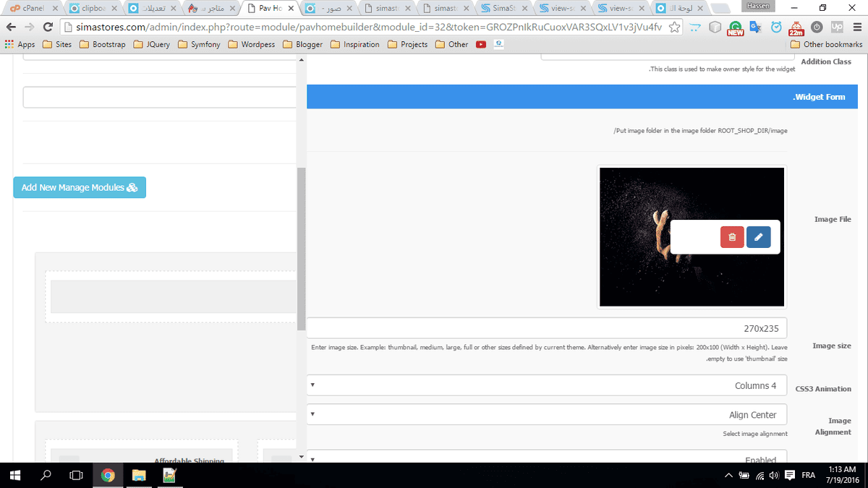Show hidden system tray icons
This screenshot has height=488, width=868.
pos(729,475)
